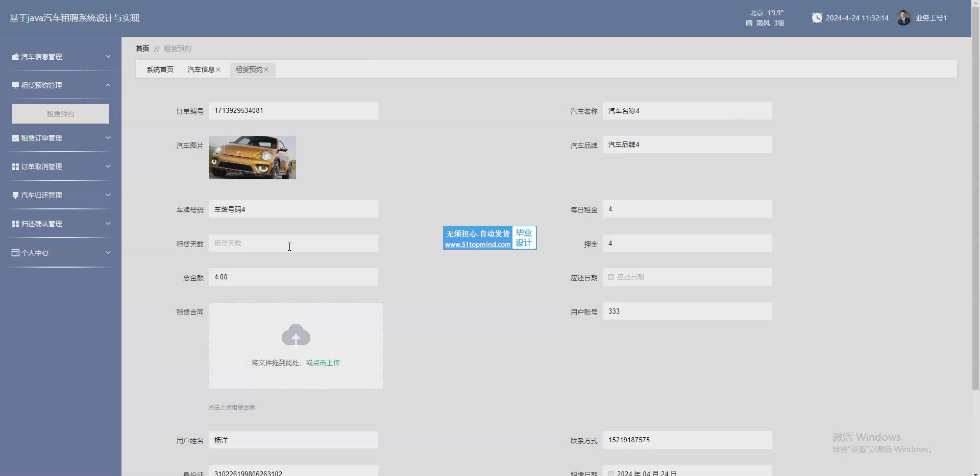The width and height of the screenshot is (980, 476).
Task: Click the 个人中心 sidebar icon
Action: (x=15, y=253)
